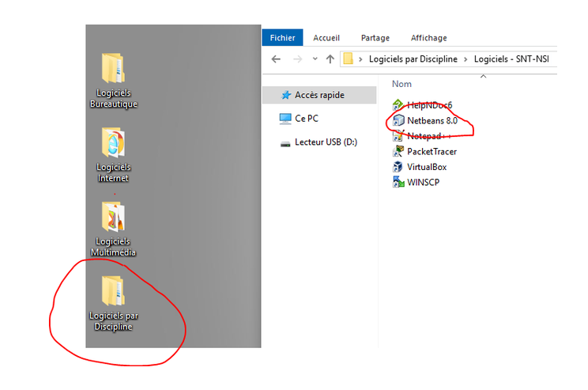
Task: Click the Logiciels Bureautique label text
Action: [114, 98]
